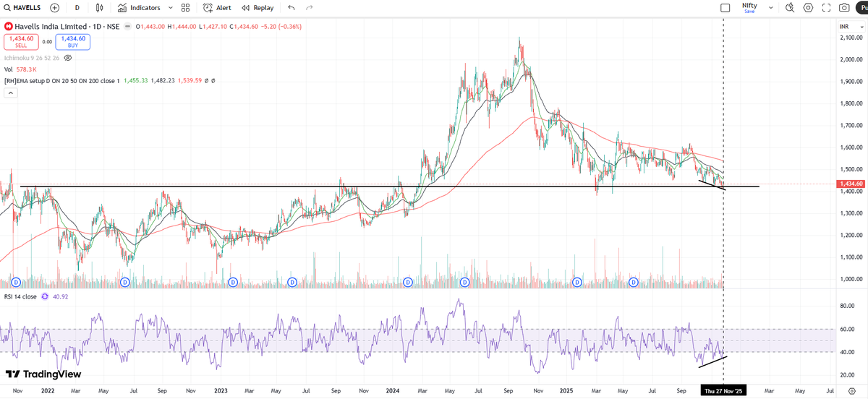Select the RSI 14 close legend

21,296
